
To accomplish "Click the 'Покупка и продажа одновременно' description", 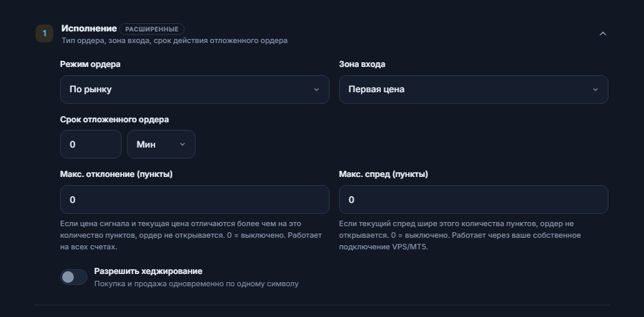I will (x=196, y=284).
